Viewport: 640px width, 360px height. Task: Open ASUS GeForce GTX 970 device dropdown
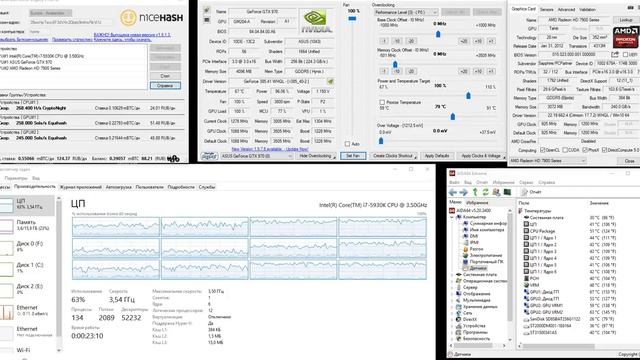tap(256, 156)
